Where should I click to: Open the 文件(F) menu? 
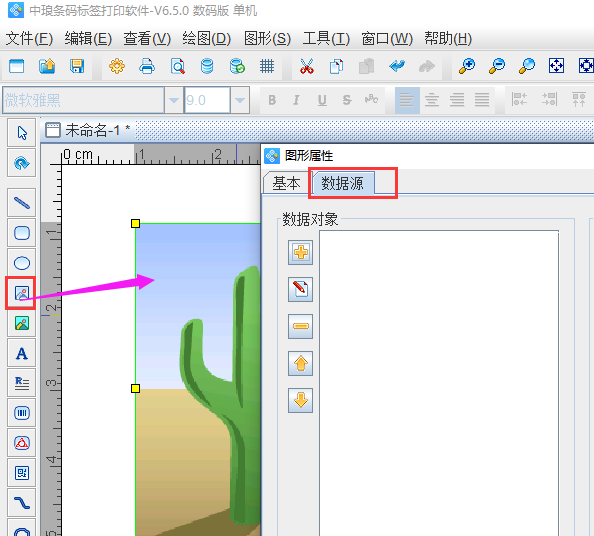[29, 39]
